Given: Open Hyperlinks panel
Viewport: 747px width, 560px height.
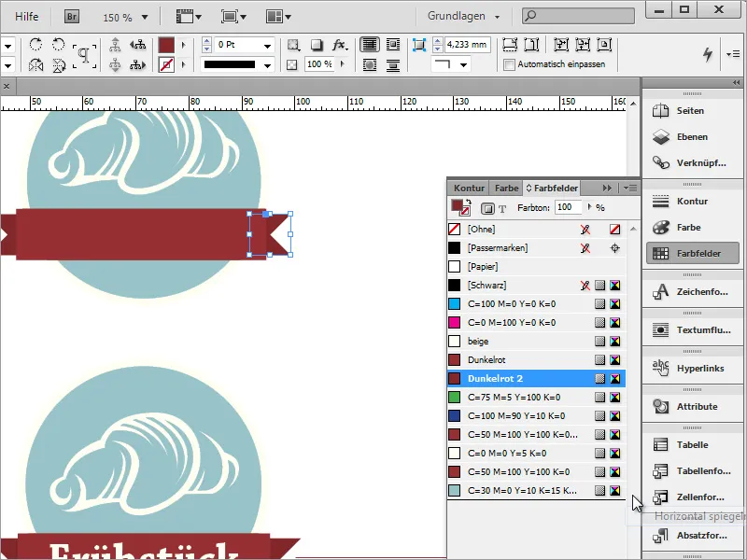Looking at the screenshot, I should click(x=692, y=369).
